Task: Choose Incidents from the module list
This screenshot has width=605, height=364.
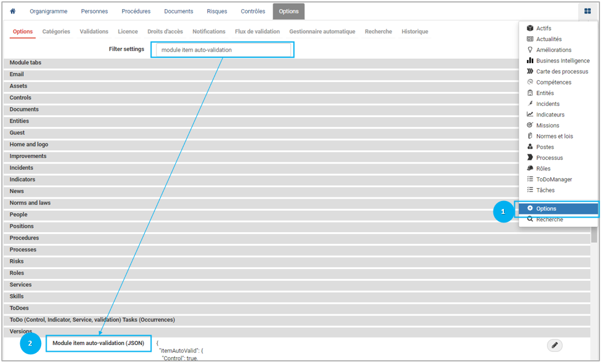Action: point(547,104)
